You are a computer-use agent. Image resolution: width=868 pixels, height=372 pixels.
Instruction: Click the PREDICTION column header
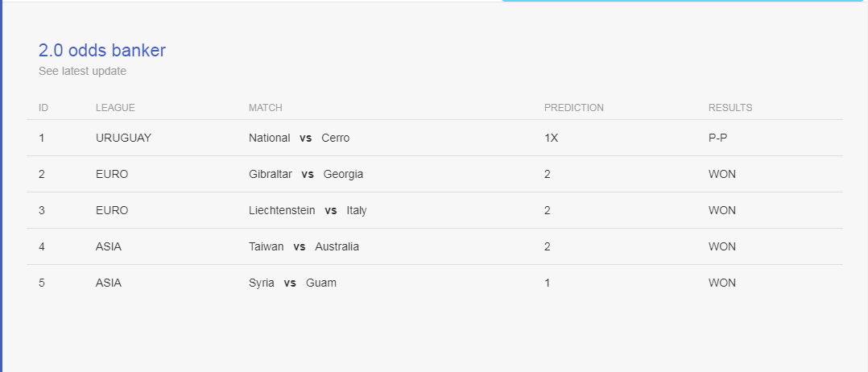[573, 107]
